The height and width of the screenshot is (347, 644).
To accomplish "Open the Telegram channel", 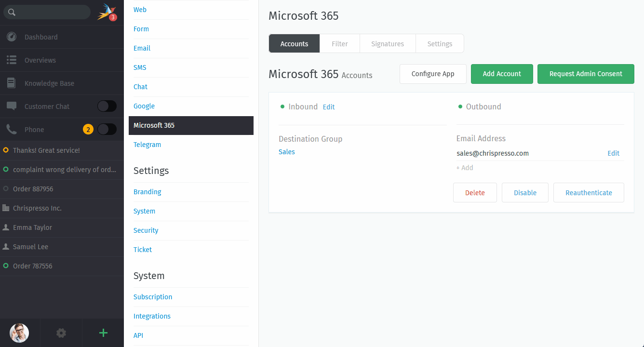I will point(147,145).
